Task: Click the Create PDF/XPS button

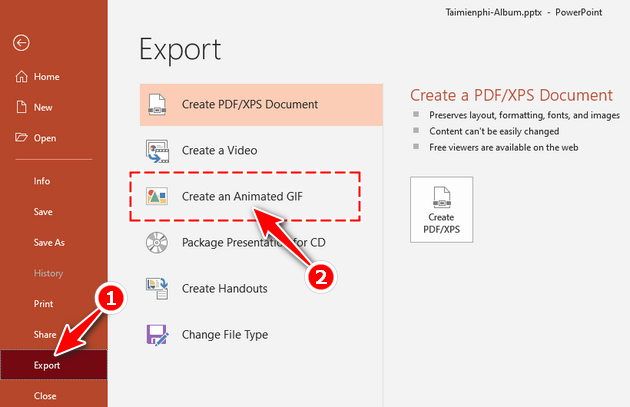Action: pyautogui.click(x=442, y=209)
